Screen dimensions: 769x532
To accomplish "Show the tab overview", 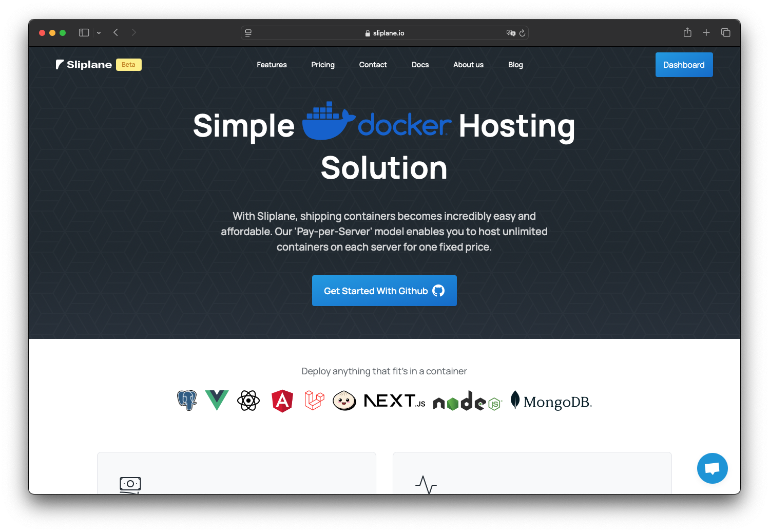I will click(726, 32).
